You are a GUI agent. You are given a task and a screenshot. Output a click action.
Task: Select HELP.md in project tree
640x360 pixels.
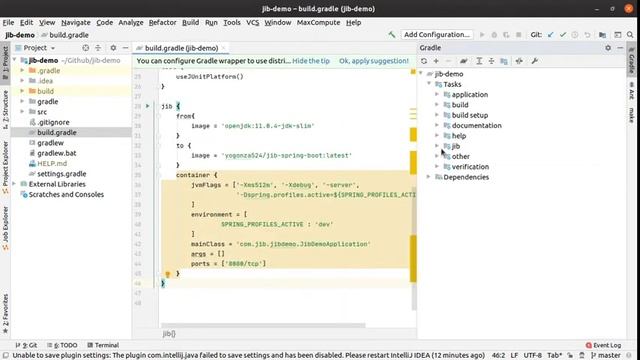point(52,163)
